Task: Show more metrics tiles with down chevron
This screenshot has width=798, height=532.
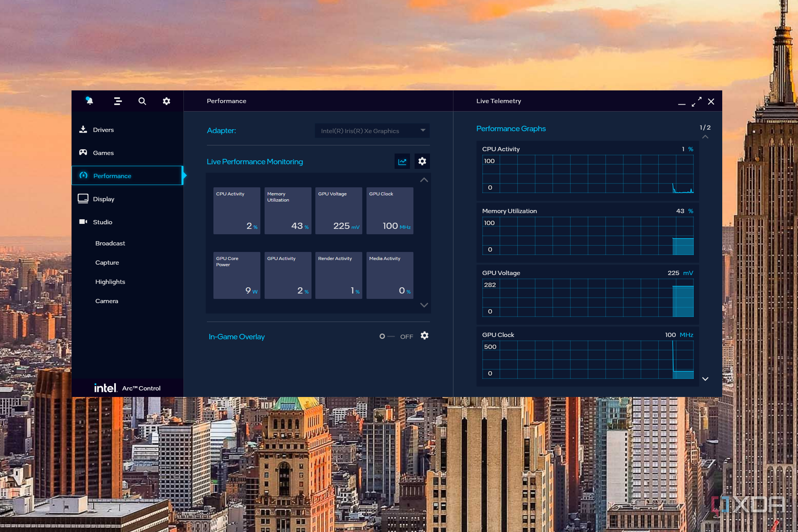Action: (x=424, y=305)
